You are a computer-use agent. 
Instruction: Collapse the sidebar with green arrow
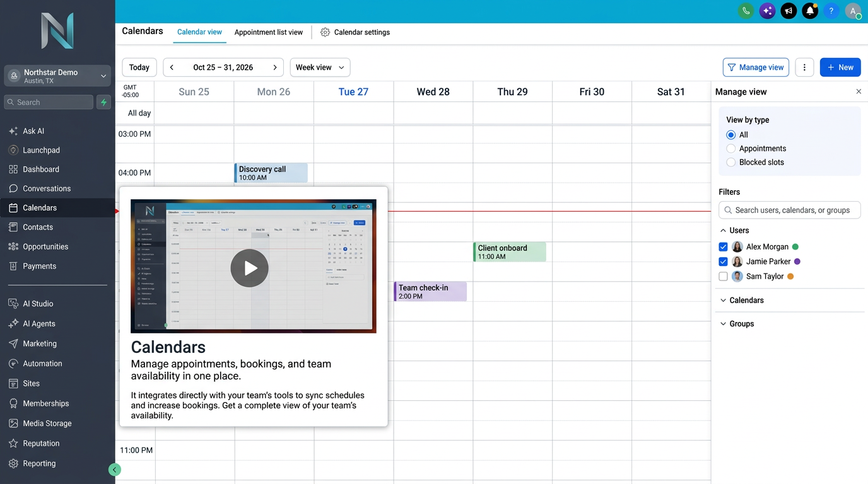(x=114, y=470)
